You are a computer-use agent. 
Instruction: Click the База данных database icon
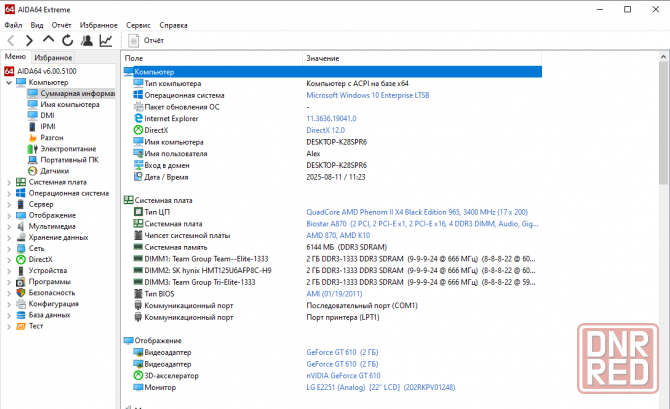(21, 315)
